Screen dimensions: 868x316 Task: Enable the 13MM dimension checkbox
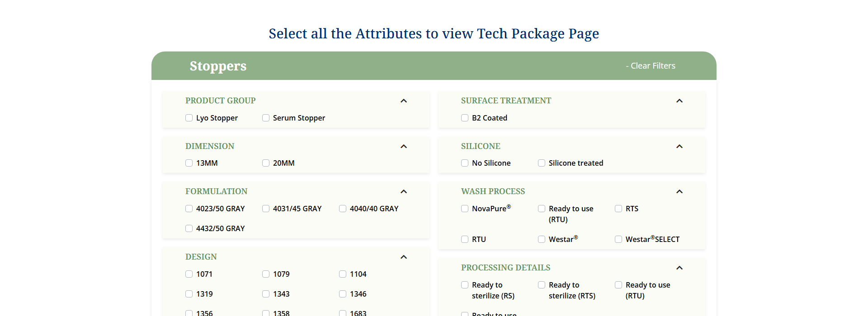tap(189, 163)
